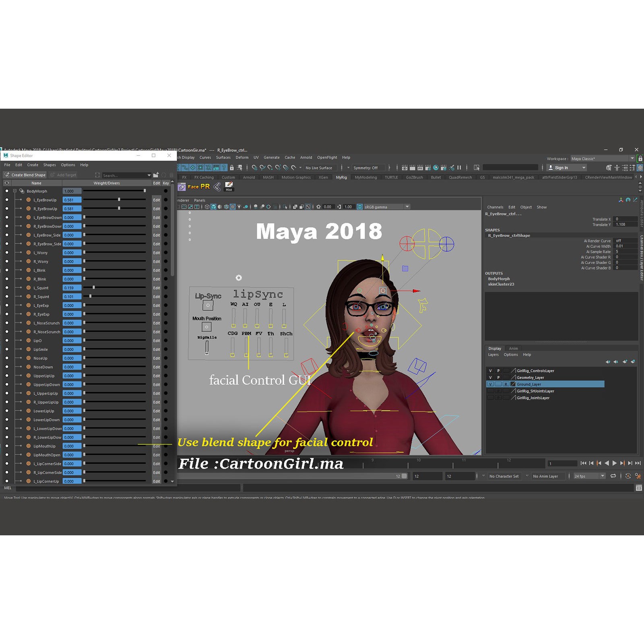Toggle snap to grids icon
Image resolution: width=644 pixels, height=644 pixels.
coord(255,167)
